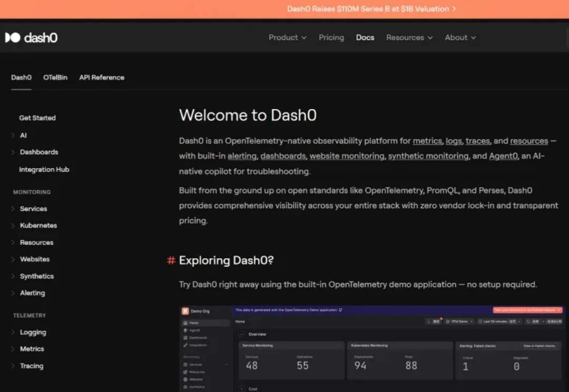
Task: Click the Integrations icon in the demo sidebar
Action: [185, 345]
